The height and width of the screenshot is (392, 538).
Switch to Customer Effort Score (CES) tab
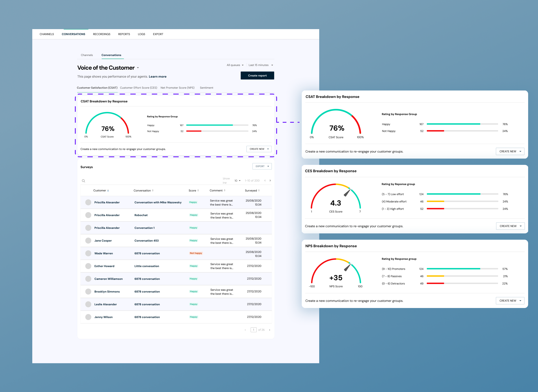138,88
